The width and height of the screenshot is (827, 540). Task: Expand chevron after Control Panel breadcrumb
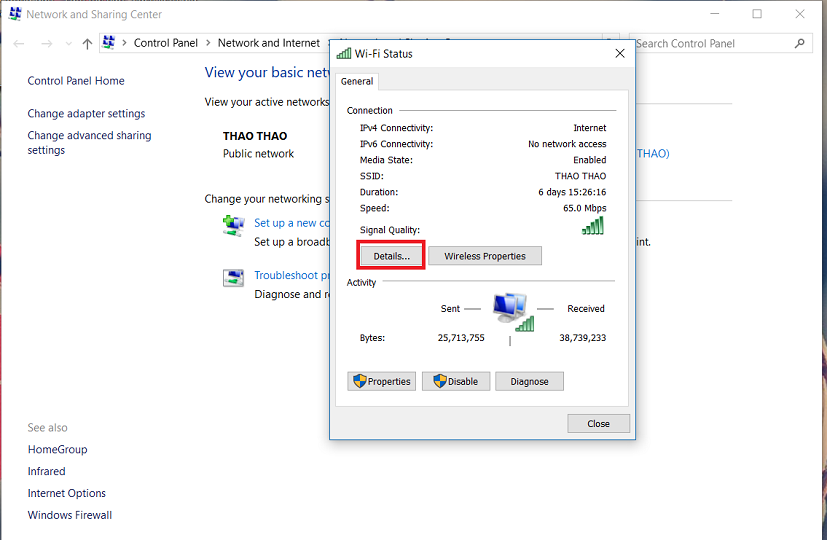coord(208,43)
